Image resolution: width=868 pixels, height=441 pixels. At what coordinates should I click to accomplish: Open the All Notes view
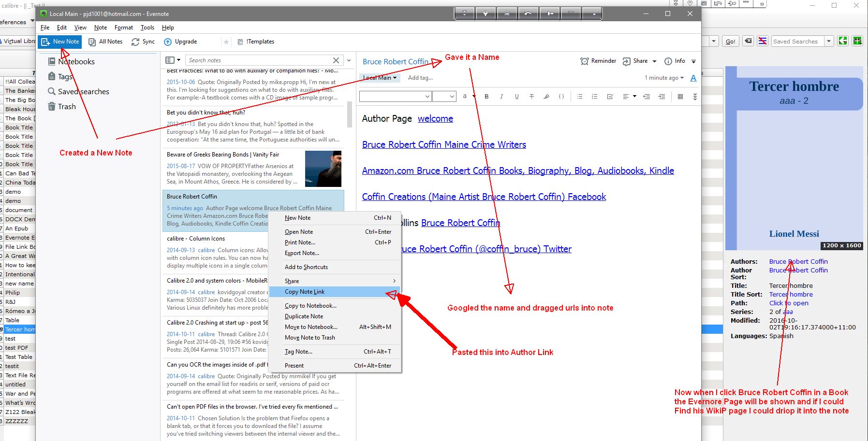pyautogui.click(x=105, y=42)
